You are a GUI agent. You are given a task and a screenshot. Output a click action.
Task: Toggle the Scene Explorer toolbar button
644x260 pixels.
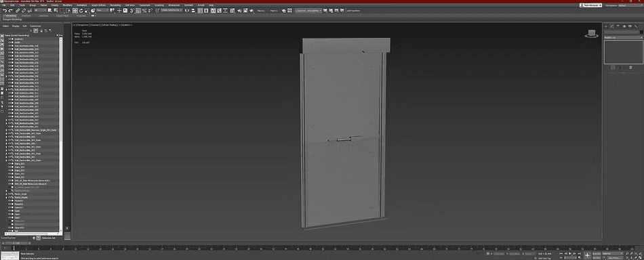click(x=200, y=10)
